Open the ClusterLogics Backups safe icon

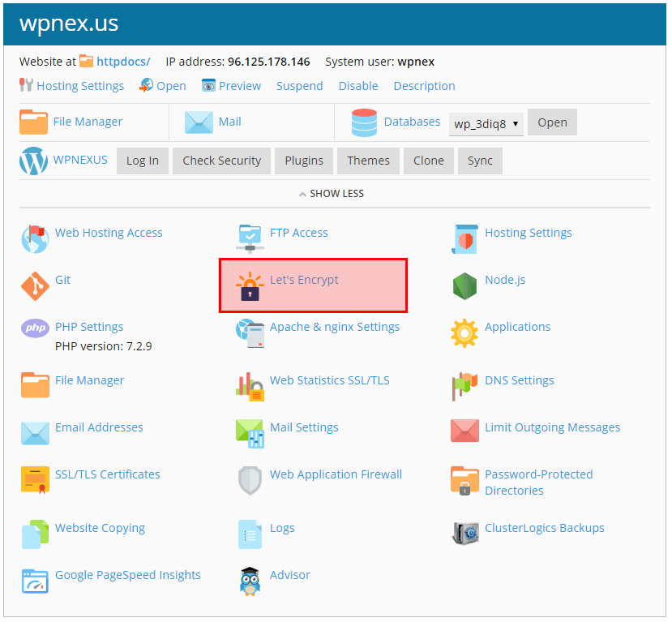point(465,533)
